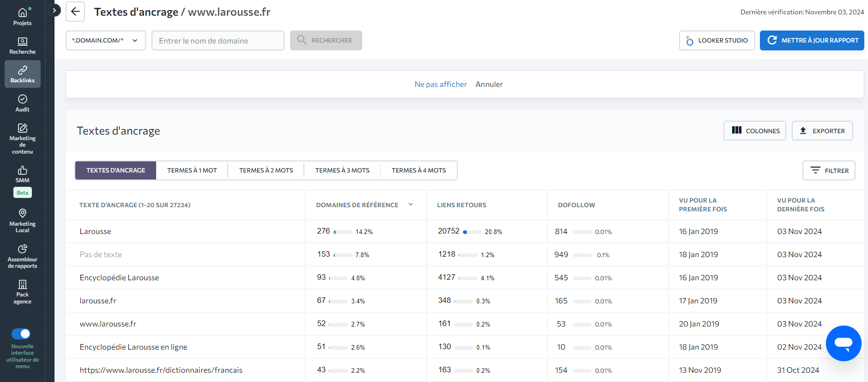
Task: Open Audit sidebar section
Action: 22,103
